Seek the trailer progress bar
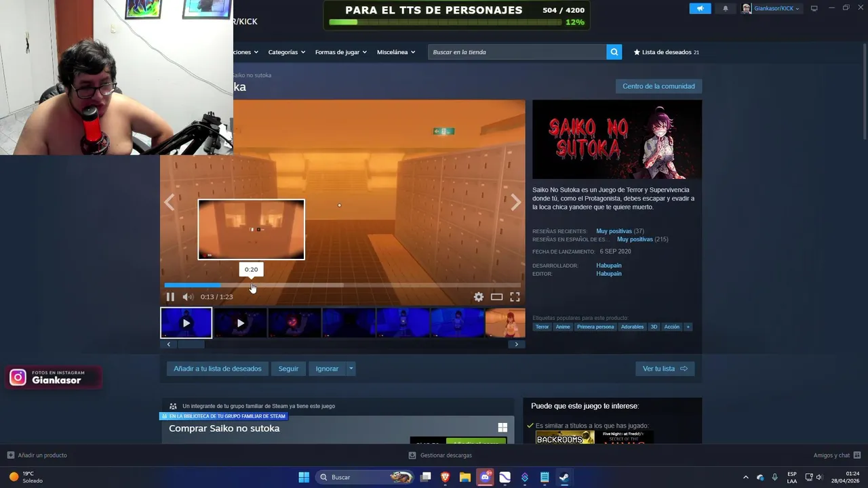This screenshot has width=868, height=488. [x=342, y=285]
